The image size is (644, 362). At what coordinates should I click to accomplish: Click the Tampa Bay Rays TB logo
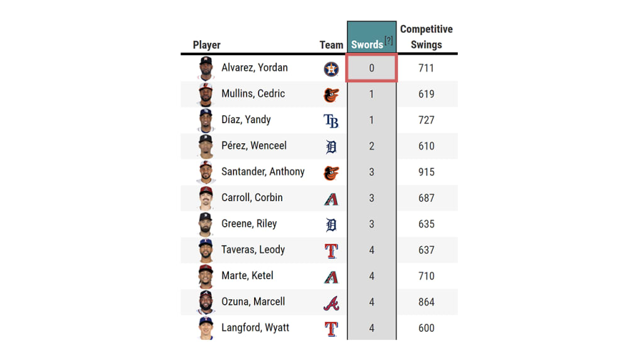tap(331, 121)
